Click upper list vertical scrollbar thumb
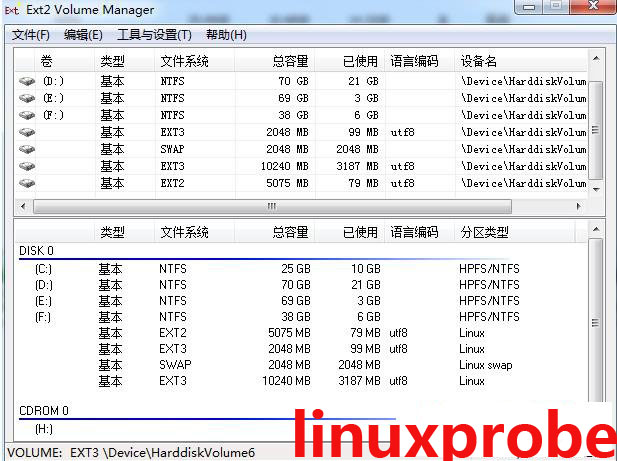This screenshot has width=617, height=461. [595, 130]
